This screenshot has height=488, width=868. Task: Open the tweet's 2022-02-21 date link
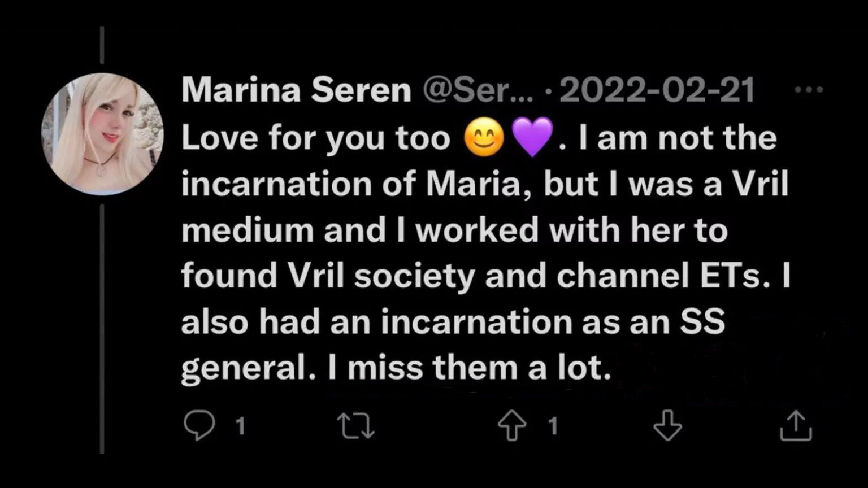[x=657, y=90]
